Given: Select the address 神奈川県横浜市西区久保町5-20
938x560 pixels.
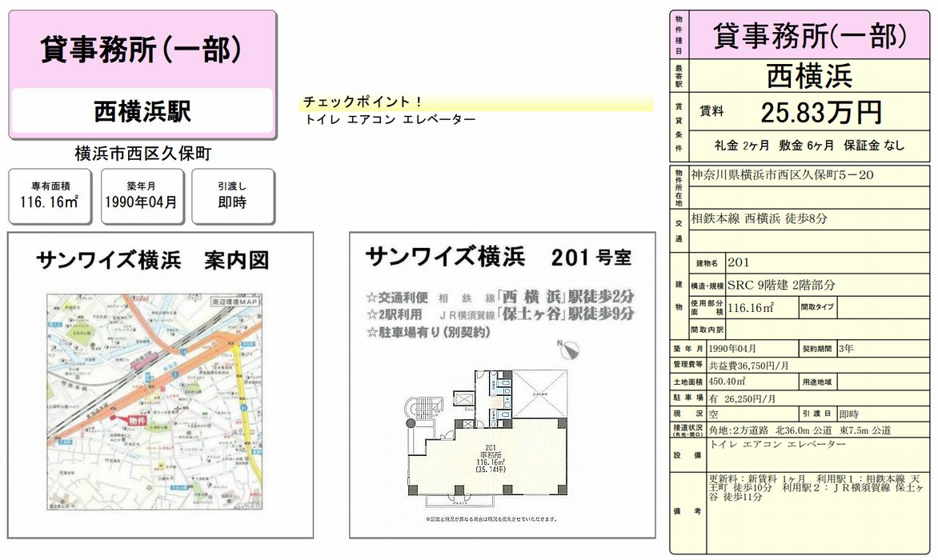Looking at the screenshot, I should (783, 175).
